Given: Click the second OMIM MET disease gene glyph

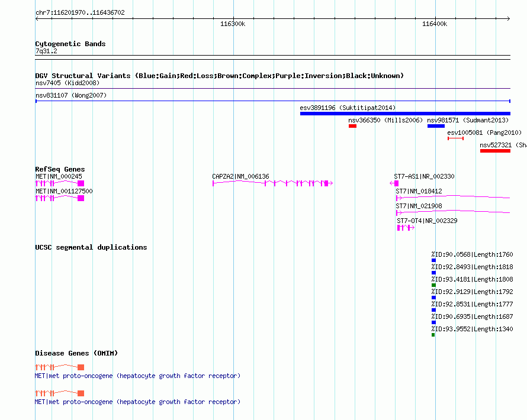Looking at the screenshot, I should (60, 393).
